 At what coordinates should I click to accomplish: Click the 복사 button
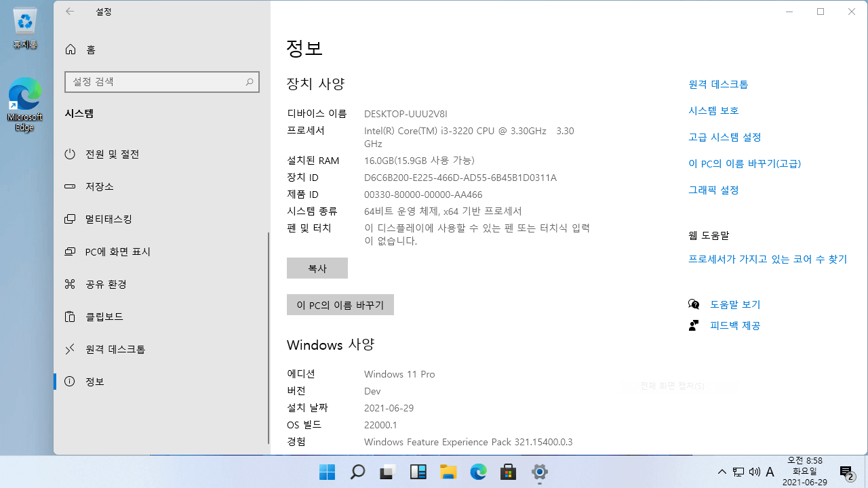pyautogui.click(x=317, y=268)
